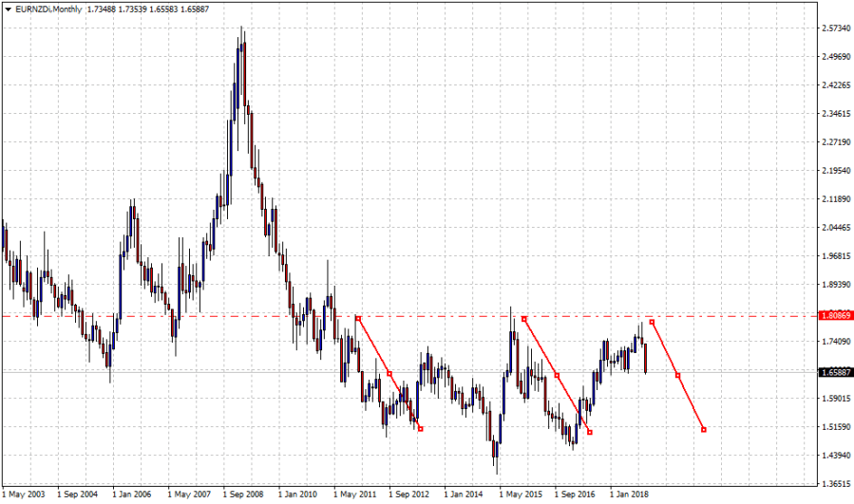Click the 1.51590 price axis label

click(x=836, y=427)
